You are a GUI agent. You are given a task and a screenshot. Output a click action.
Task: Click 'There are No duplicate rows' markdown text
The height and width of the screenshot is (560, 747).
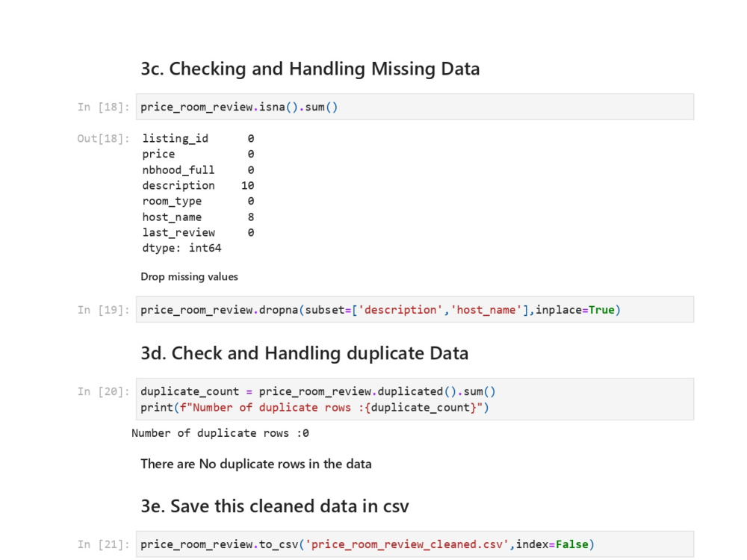pyautogui.click(x=255, y=464)
